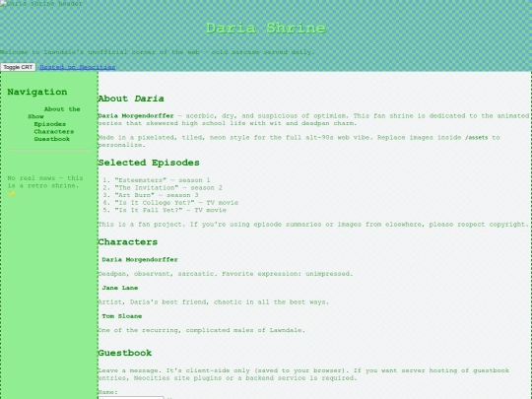The width and height of the screenshot is (532, 399).
Task: Click the "One of the recurring" description
Action: 202,330
